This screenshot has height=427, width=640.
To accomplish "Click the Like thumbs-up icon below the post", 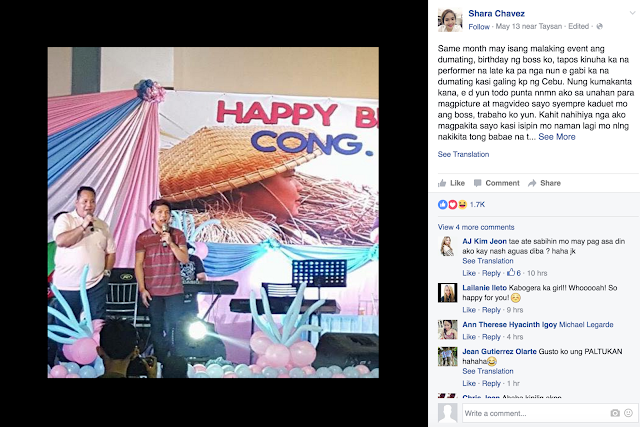I will click(442, 183).
